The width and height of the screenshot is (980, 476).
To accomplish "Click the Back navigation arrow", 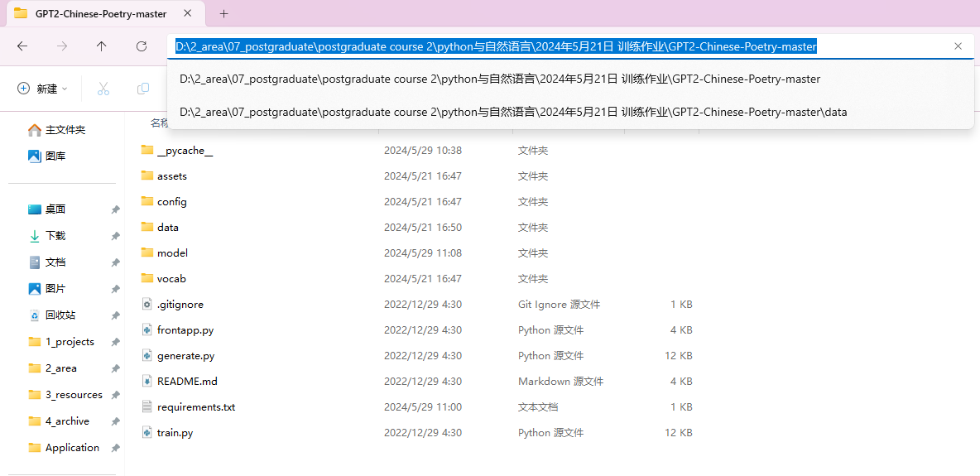I will 22,46.
